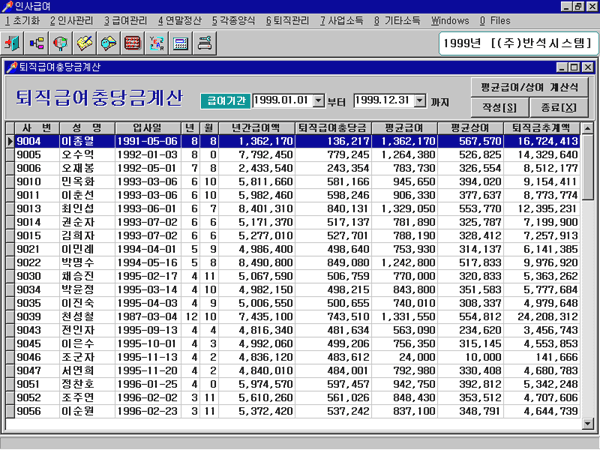Click the exit door toolbar icon
Viewport: 600px width, 450px height.
[14, 45]
